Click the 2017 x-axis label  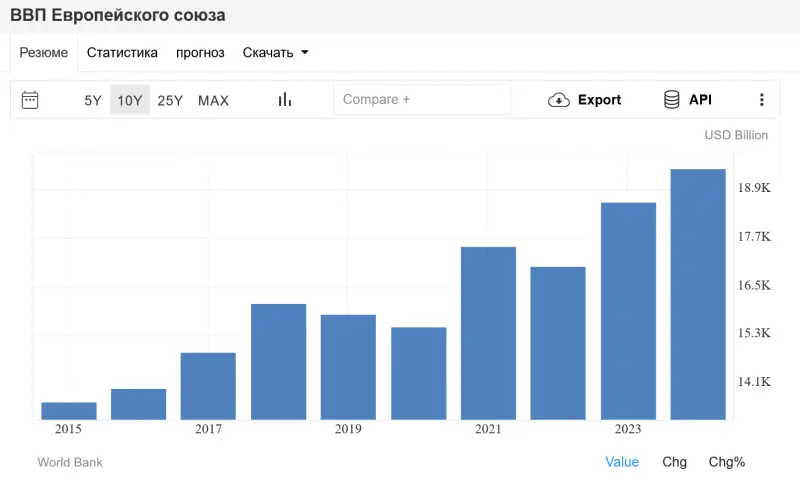[x=208, y=429]
